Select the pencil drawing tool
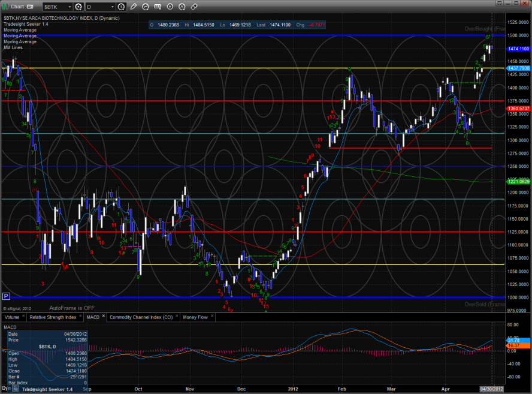 (133, 7)
